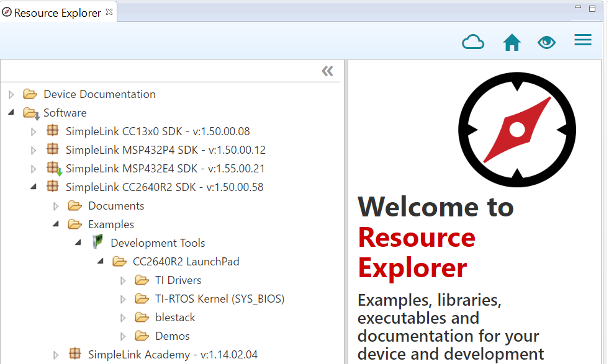Select the SimpleLink Academy package icon
This screenshot has height=364, width=609.
(75, 354)
